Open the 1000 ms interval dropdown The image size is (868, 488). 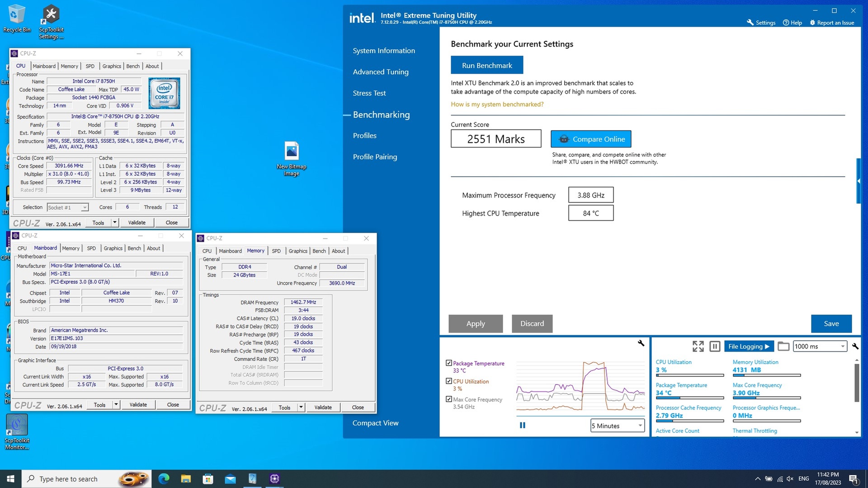(x=820, y=346)
